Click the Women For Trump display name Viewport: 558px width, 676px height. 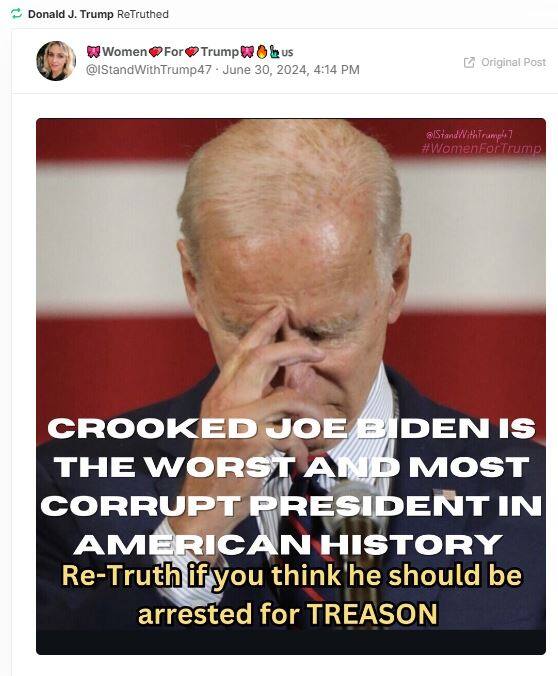[x=190, y=52]
